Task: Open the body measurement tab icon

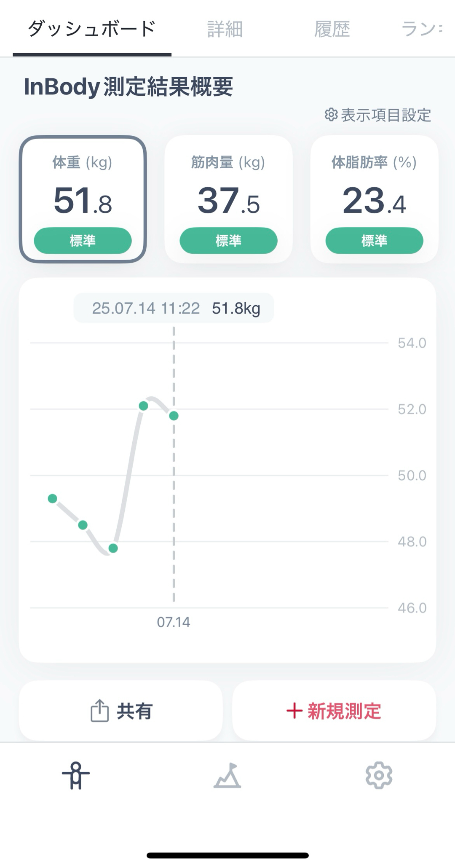Action: (x=76, y=775)
